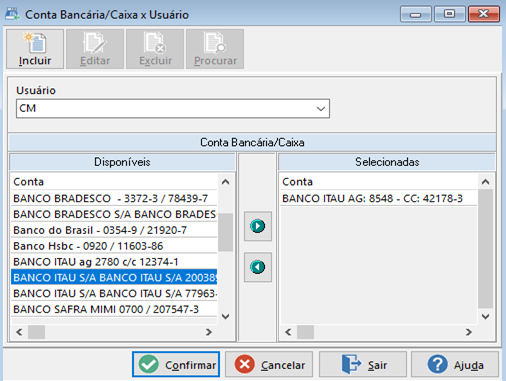The height and width of the screenshot is (381, 506).
Task: Click the disabled Editar toolbar button
Action: 95,49
